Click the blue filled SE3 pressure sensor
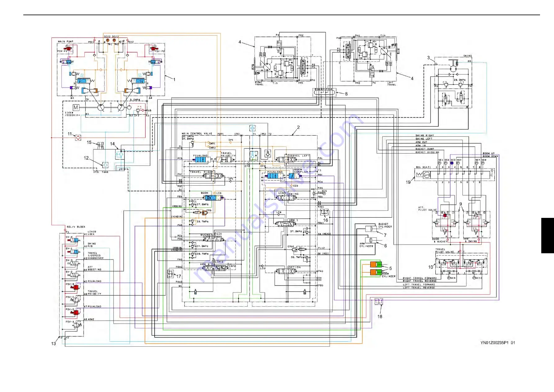 tap(452, 163)
